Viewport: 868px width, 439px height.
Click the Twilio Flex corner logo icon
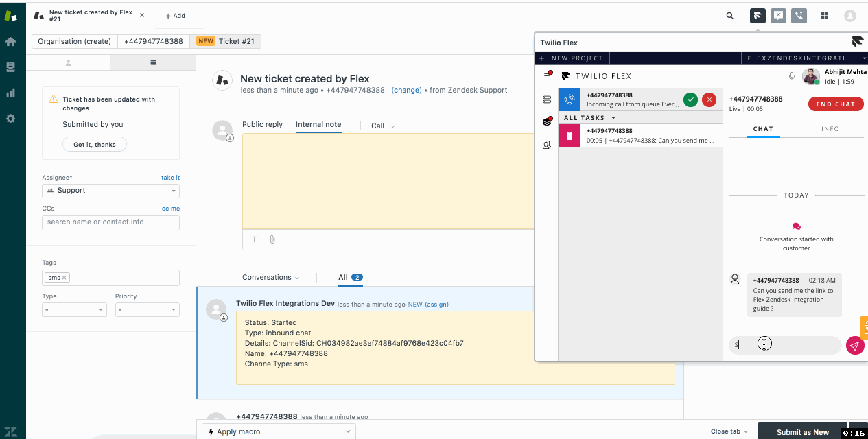coord(858,42)
